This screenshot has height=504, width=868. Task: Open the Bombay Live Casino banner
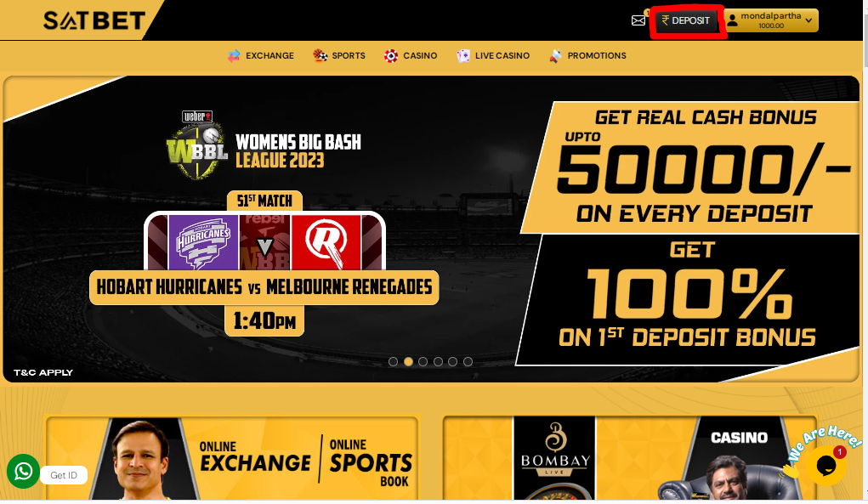(x=630, y=459)
